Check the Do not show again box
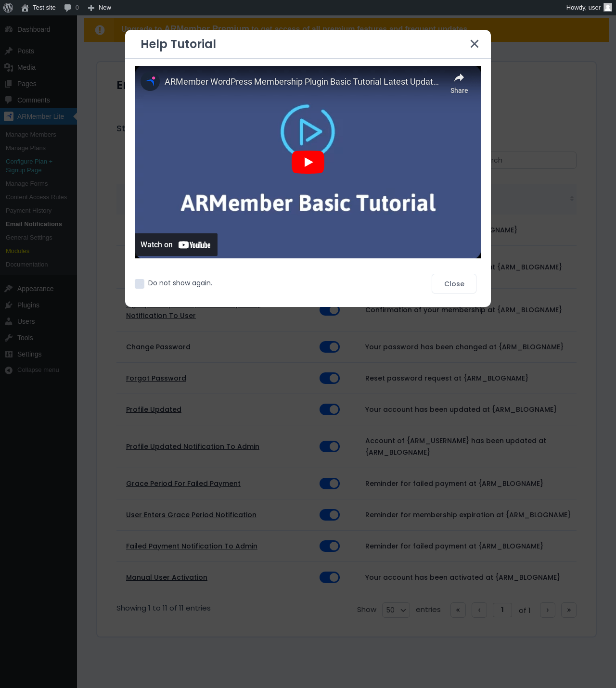This screenshot has height=688, width=616. (140, 284)
